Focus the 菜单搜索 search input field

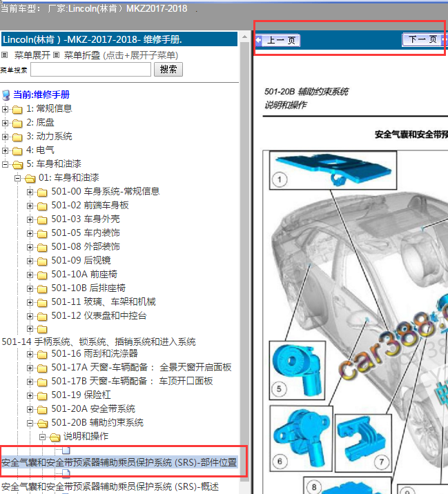[91, 69]
